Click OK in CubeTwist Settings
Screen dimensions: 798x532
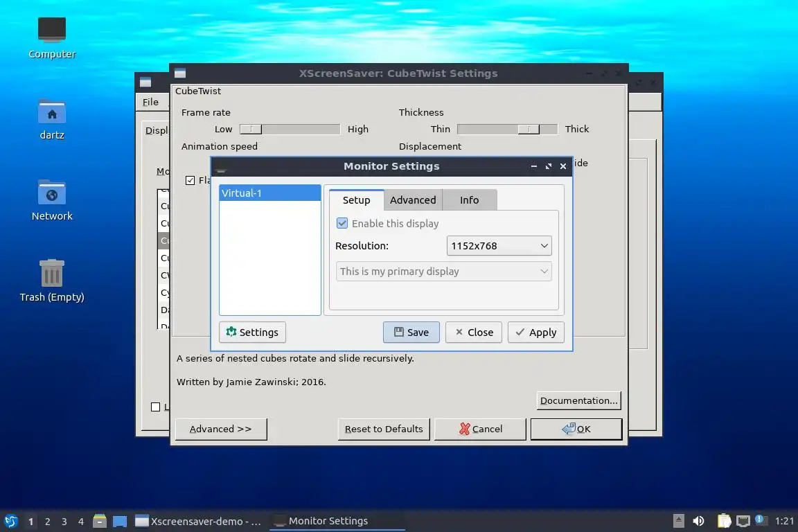[576, 429]
